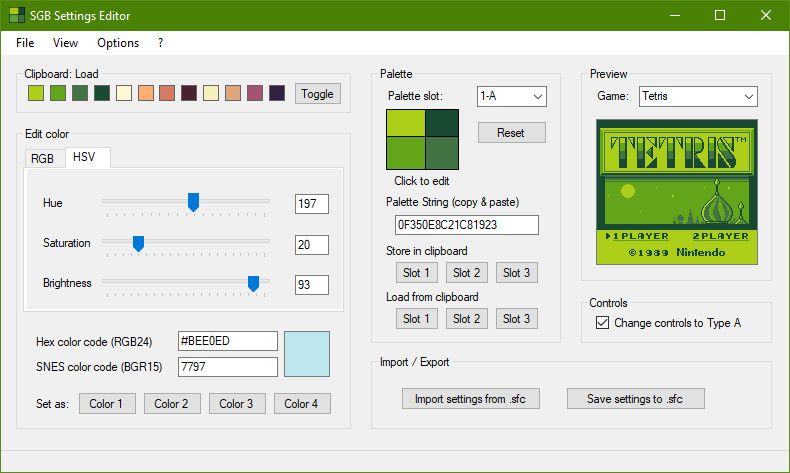Click the Hue value field showing 197
The image size is (790, 473).
pos(312,204)
